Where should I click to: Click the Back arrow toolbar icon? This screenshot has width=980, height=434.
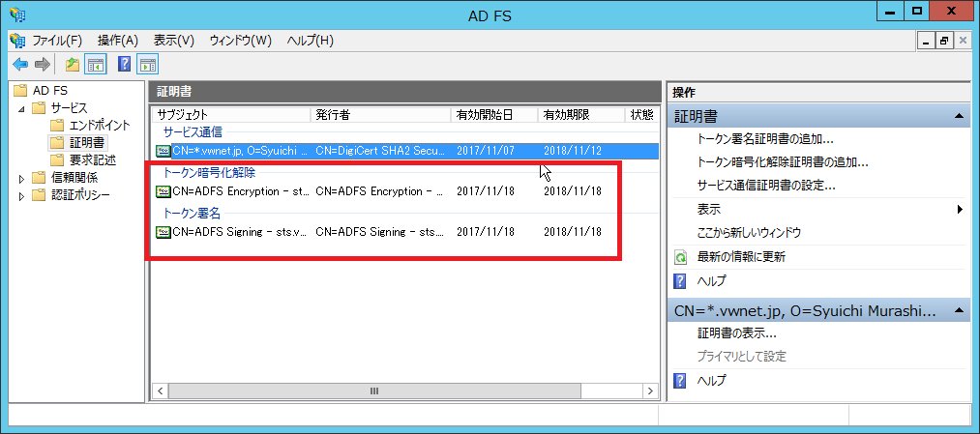[x=20, y=64]
